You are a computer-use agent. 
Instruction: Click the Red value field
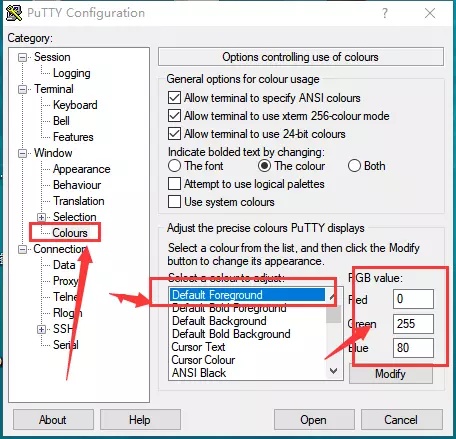point(413,299)
